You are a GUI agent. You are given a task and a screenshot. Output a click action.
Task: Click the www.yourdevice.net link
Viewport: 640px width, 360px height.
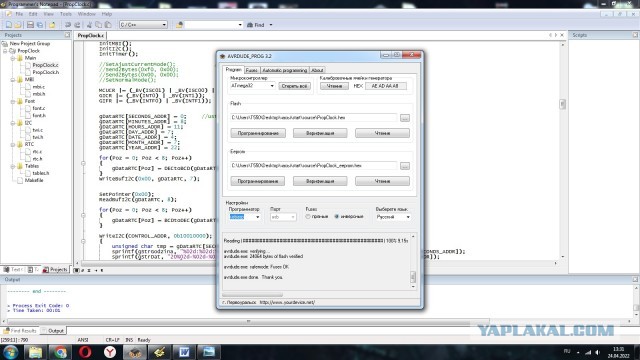point(287,302)
